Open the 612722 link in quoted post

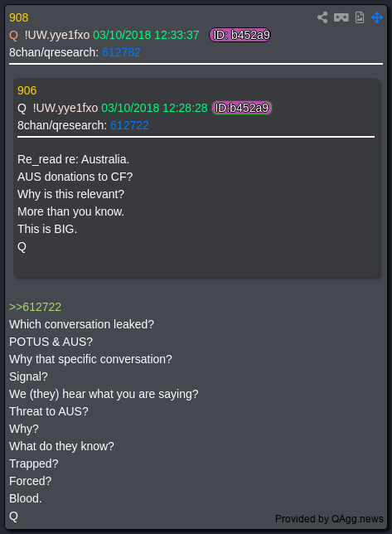point(129,125)
